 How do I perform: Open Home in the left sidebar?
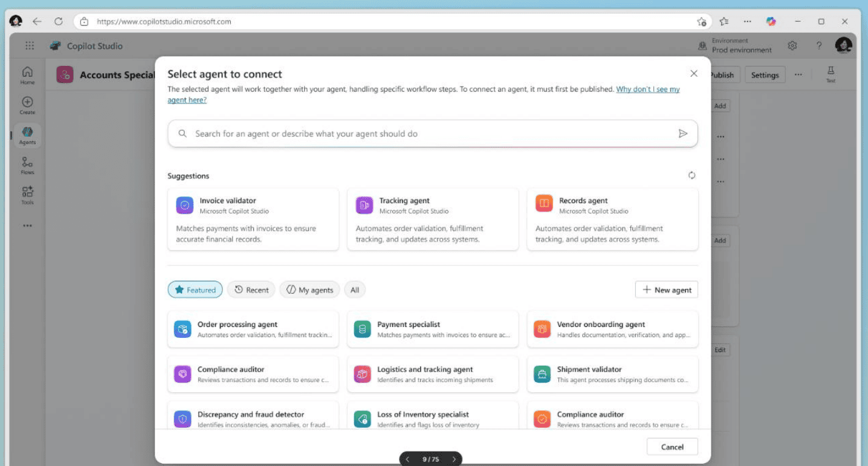pyautogui.click(x=27, y=75)
